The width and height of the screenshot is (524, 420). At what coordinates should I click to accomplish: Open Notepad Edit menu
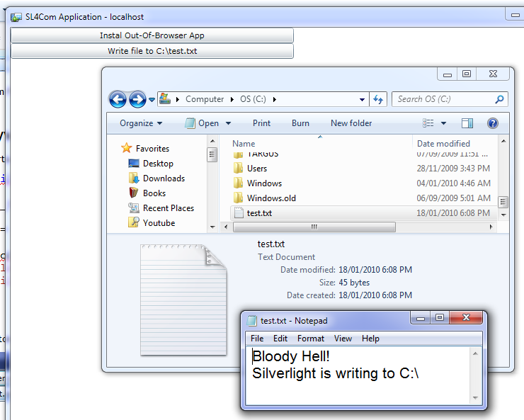(280, 339)
